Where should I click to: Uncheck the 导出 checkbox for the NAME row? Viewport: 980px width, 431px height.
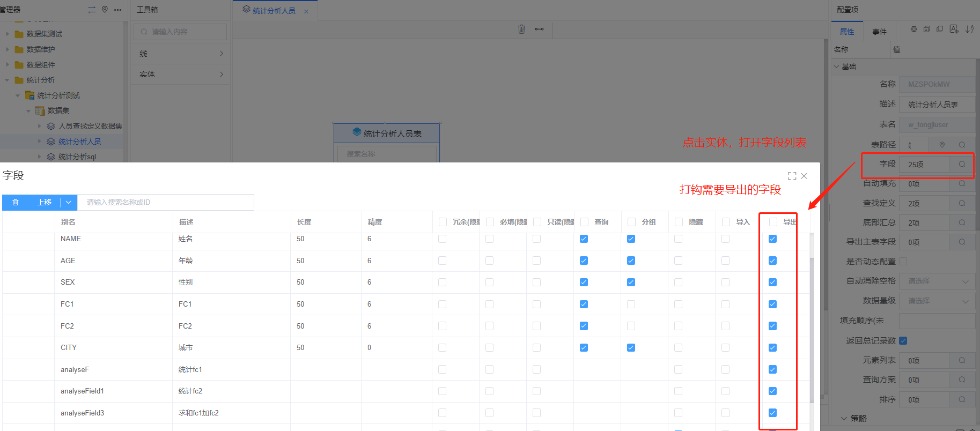click(x=772, y=239)
